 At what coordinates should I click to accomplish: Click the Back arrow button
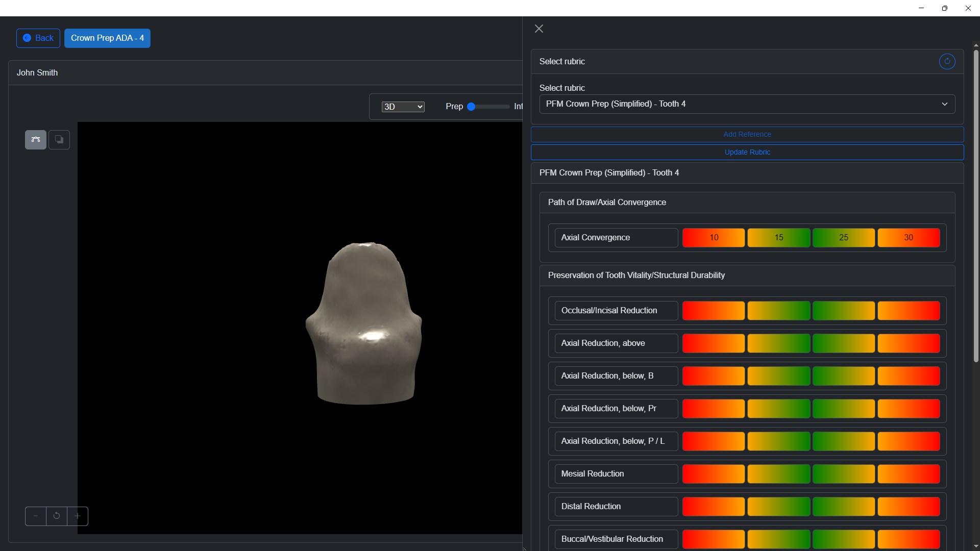coord(38,38)
